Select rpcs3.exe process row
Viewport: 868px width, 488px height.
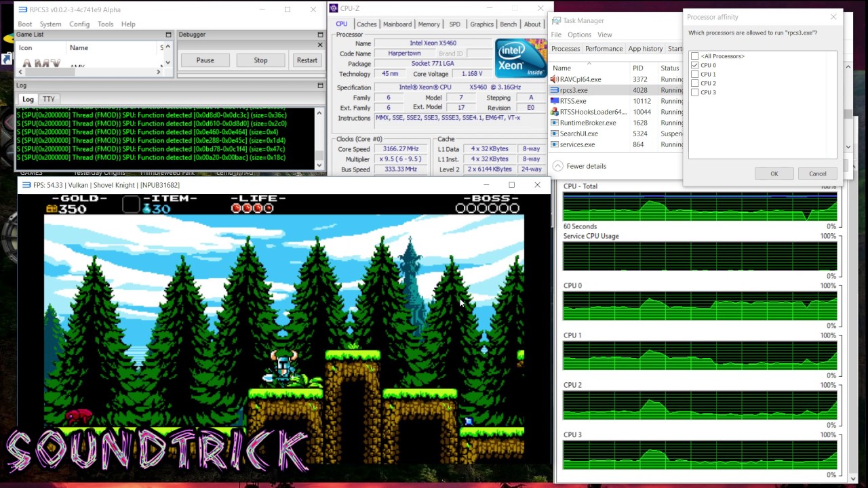pos(616,90)
